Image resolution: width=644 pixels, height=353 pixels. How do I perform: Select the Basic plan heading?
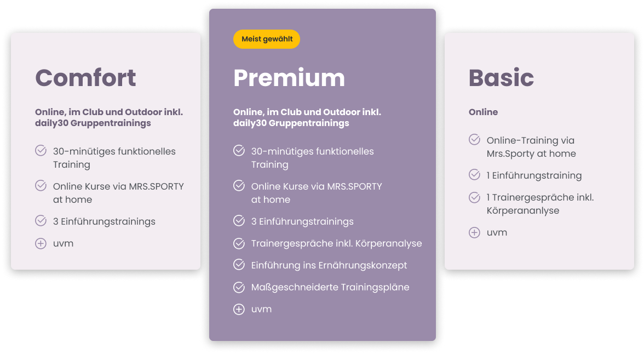pos(501,78)
